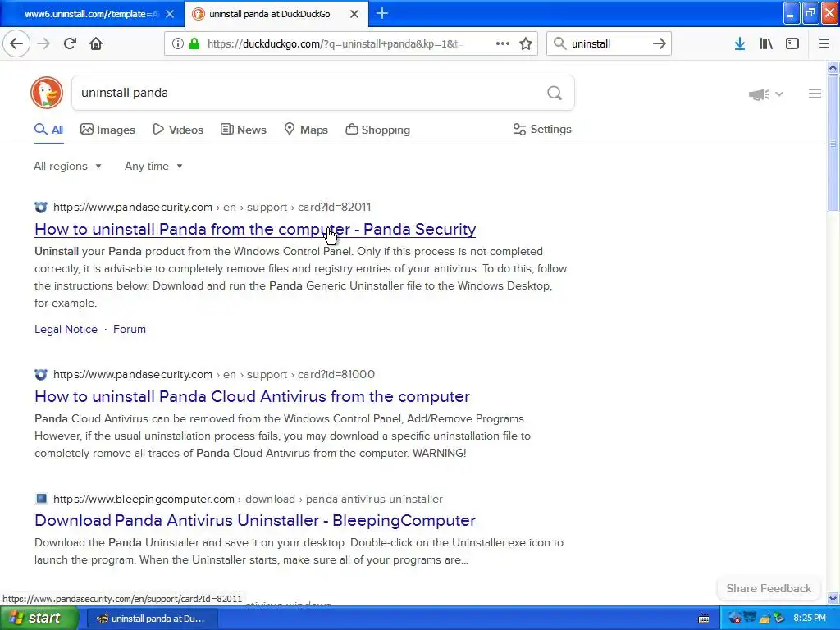Screen dimensions: 840x630
Task: Open the Library bookmarks and history
Action: [766, 43]
